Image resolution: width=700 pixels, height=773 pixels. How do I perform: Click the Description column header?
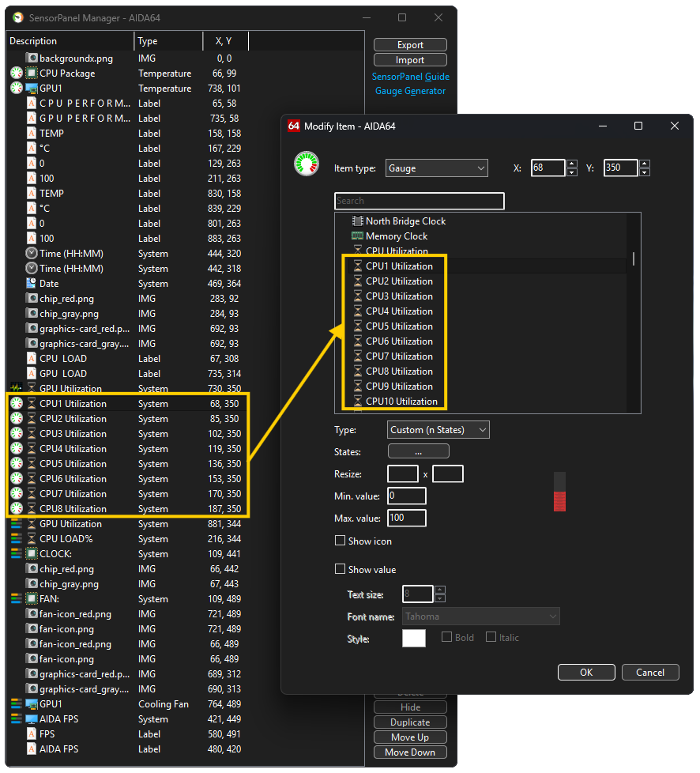coord(70,41)
